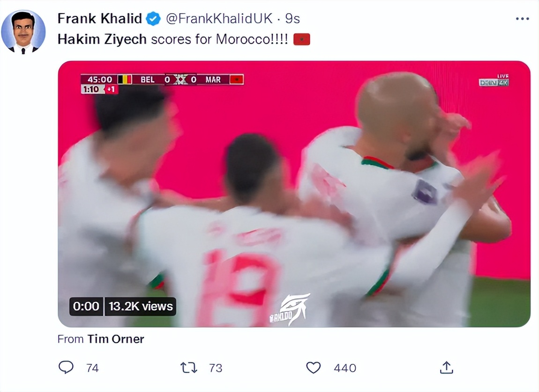Click the 0:00 video time indicator
Viewport: 539px width, 392px height.
(86, 306)
